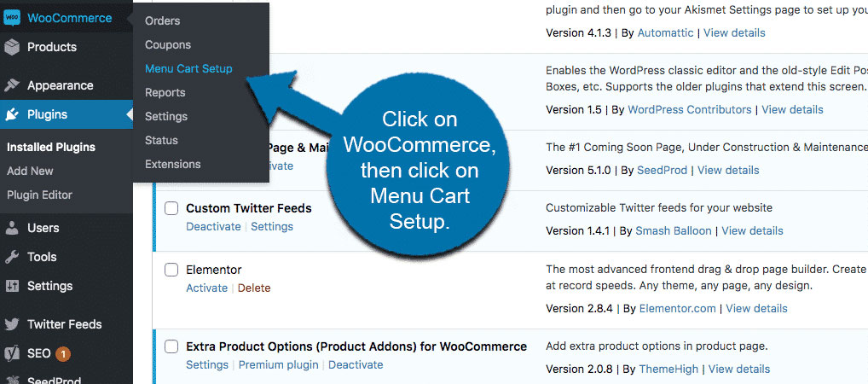This screenshot has height=384, width=868.
Task: Click the Products box icon
Action: pos(12,47)
